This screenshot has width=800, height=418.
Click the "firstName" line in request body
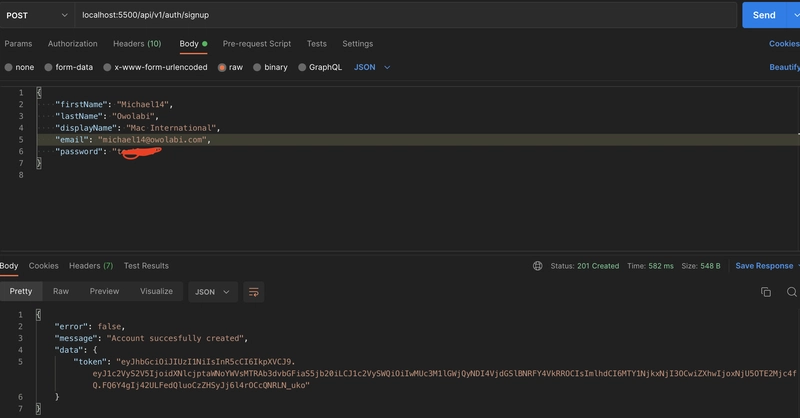tap(114, 105)
